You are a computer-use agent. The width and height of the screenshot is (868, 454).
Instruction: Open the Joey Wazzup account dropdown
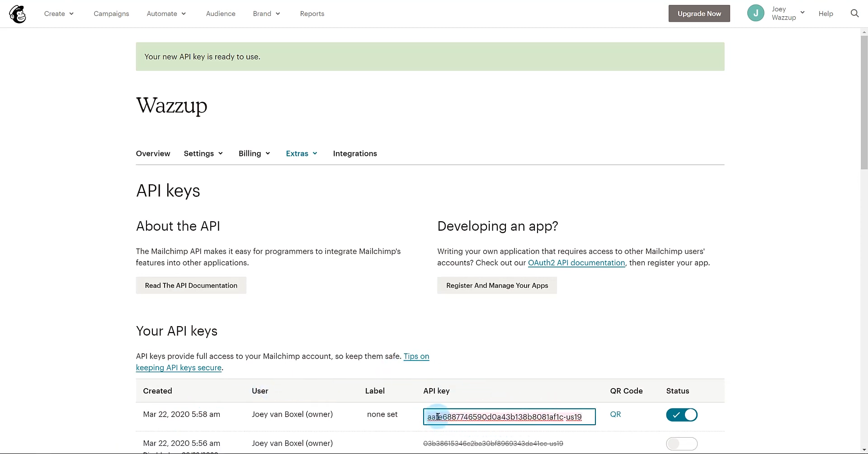(x=788, y=13)
